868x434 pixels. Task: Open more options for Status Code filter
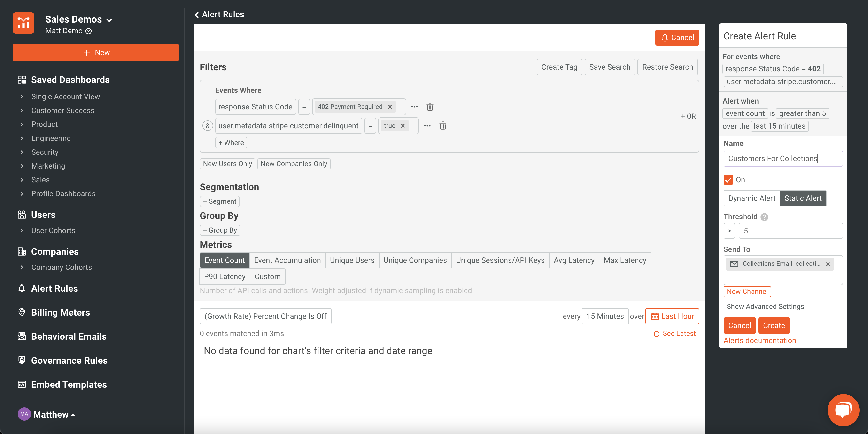(414, 107)
